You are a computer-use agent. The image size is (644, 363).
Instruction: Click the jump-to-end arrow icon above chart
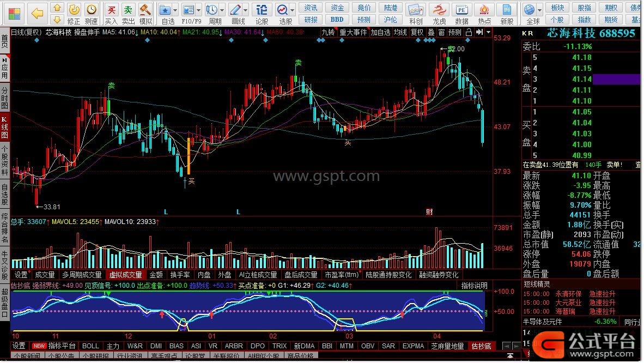[479, 32]
